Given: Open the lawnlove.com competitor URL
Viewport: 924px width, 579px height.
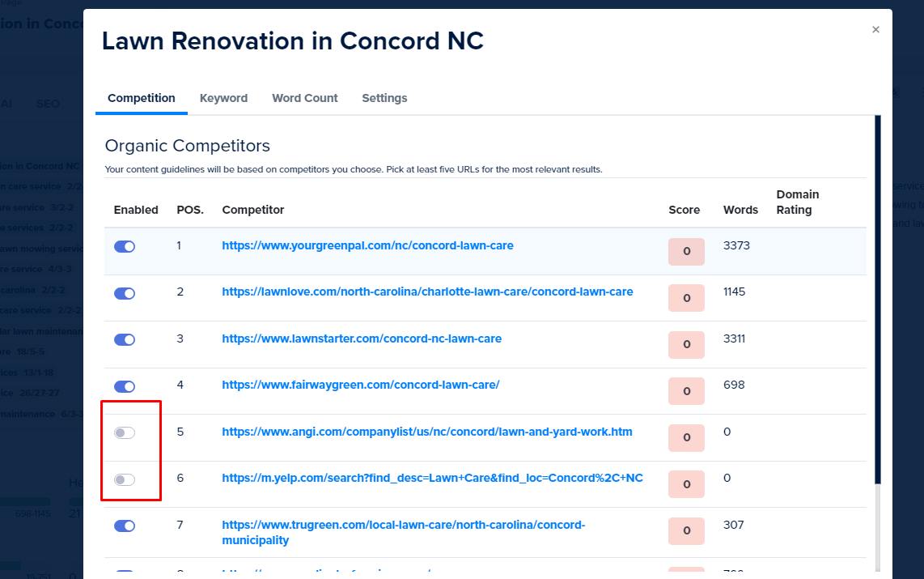Looking at the screenshot, I should pos(427,292).
